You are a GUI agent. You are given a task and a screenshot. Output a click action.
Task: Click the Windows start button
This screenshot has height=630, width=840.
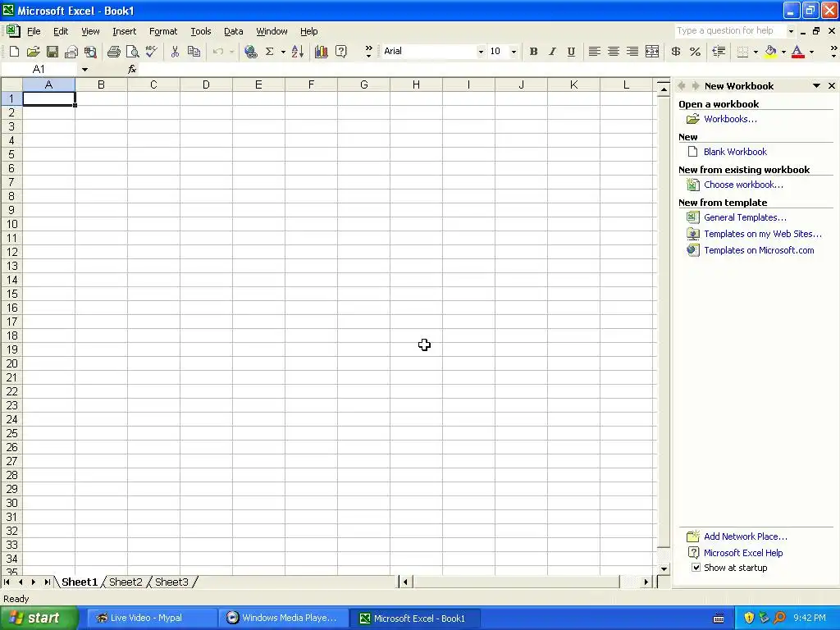[x=39, y=618]
